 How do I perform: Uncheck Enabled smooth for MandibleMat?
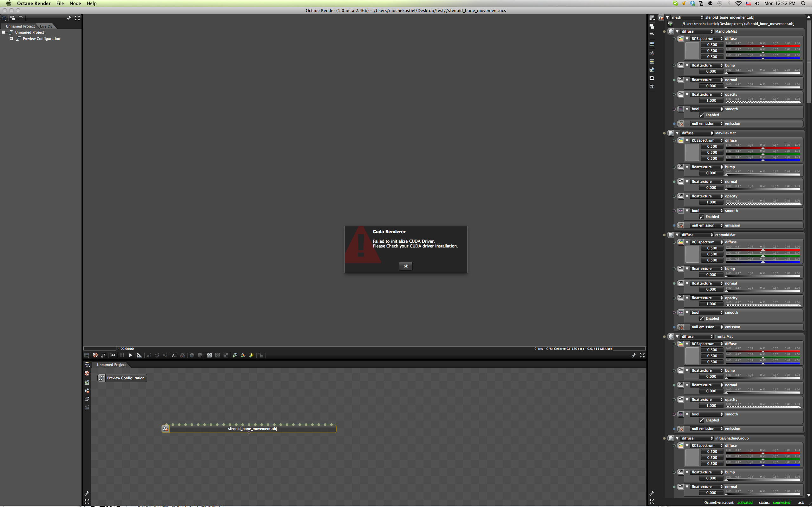coord(702,115)
